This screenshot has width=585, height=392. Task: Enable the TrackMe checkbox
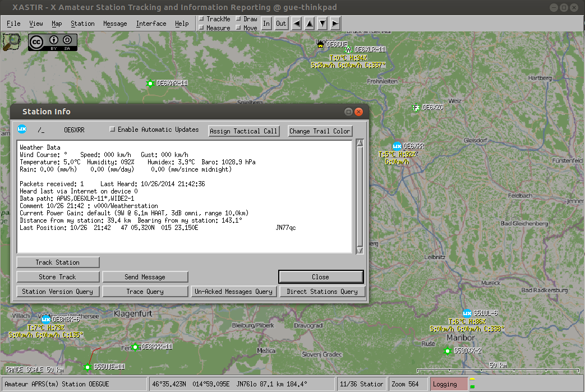point(201,19)
